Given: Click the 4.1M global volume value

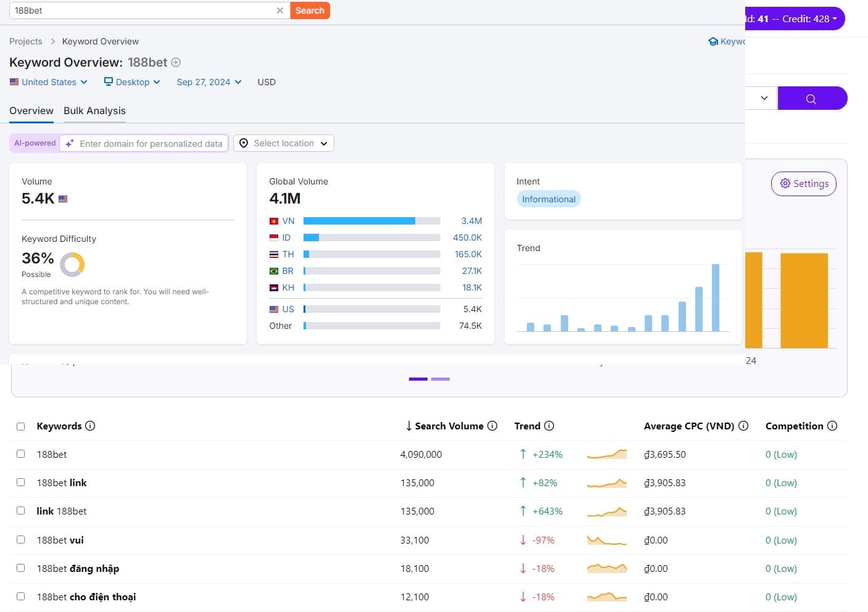Looking at the screenshot, I should point(285,199).
